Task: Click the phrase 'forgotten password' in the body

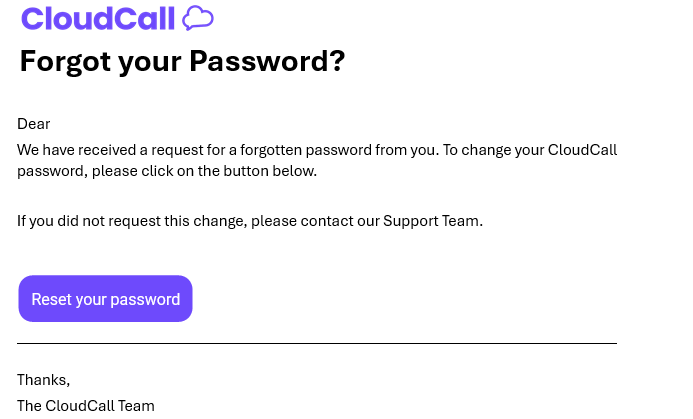Action: (306, 150)
